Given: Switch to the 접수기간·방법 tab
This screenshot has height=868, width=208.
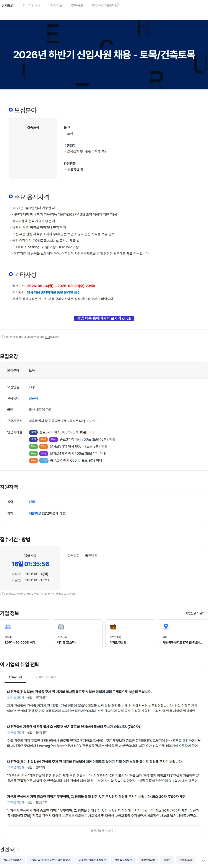Looking at the screenshot, I should coord(32,5).
